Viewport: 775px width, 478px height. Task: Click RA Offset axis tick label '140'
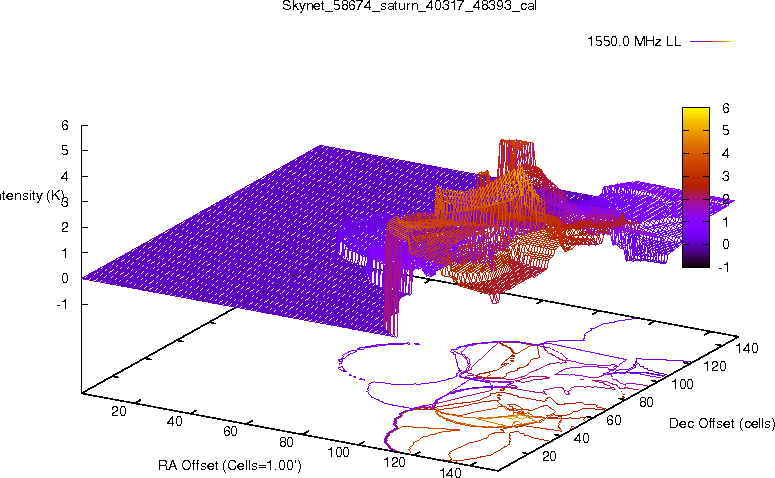point(450,472)
